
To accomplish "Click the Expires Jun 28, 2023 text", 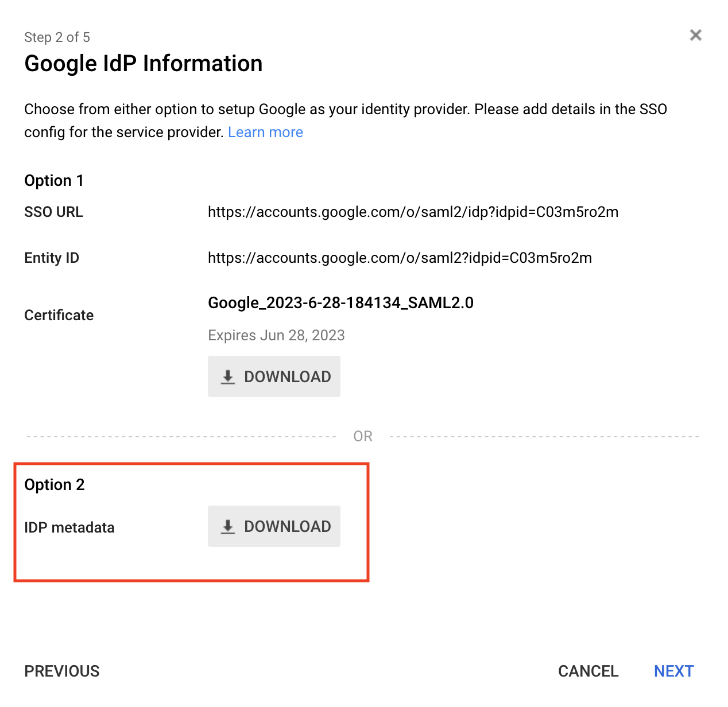I will tap(276, 336).
